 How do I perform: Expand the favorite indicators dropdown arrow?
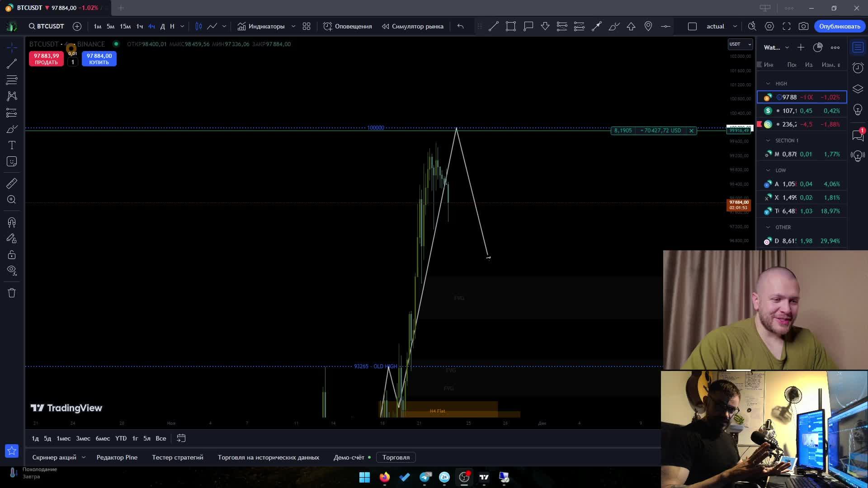[x=293, y=26]
